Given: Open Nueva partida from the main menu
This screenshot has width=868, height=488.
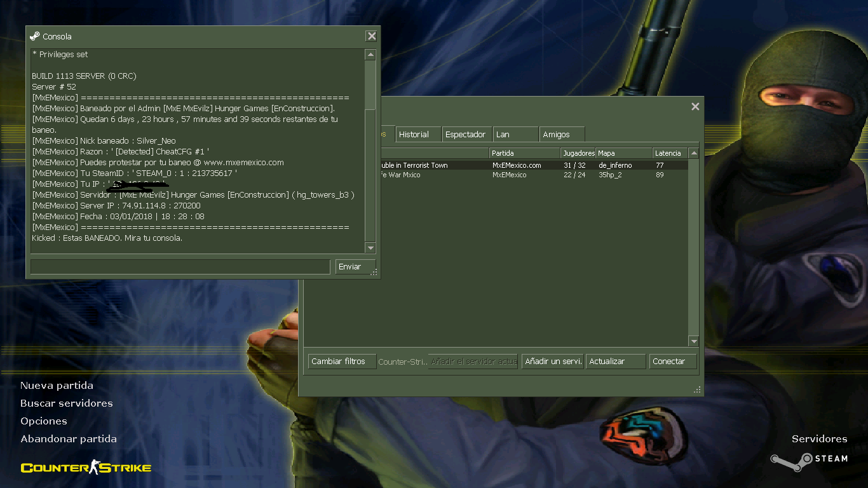Looking at the screenshot, I should coord(57,385).
